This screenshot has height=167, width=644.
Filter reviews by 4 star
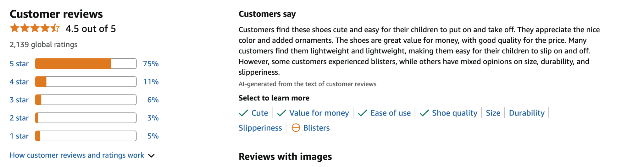point(19,82)
